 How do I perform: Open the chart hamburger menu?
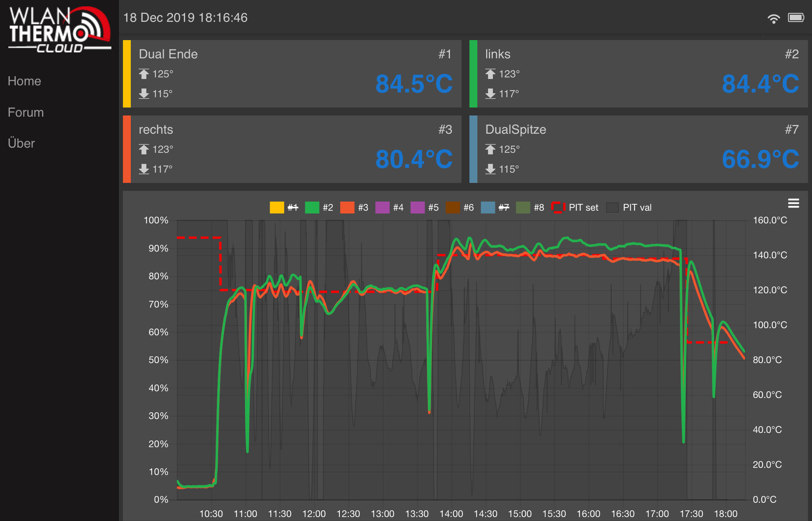[793, 203]
